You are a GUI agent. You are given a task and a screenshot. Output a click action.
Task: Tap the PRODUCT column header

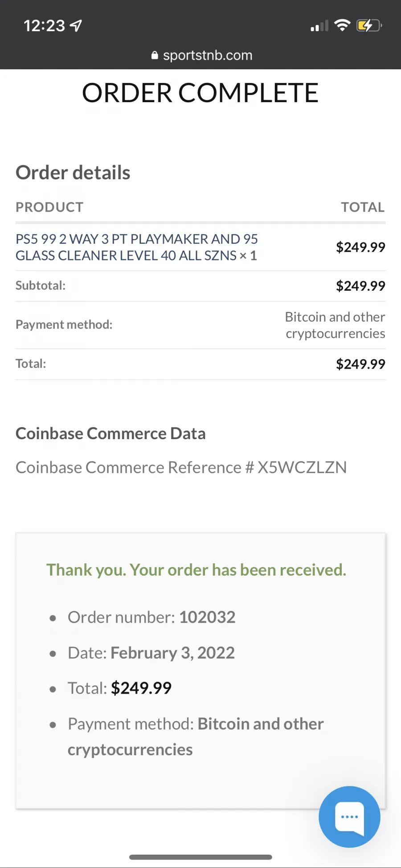pyautogui.click(x=49, y=207)
